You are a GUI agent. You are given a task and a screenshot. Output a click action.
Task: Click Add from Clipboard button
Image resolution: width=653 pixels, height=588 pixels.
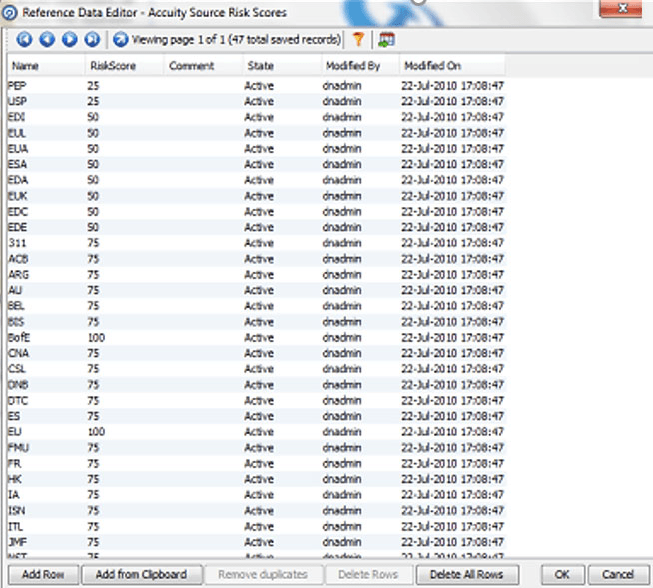142,575
